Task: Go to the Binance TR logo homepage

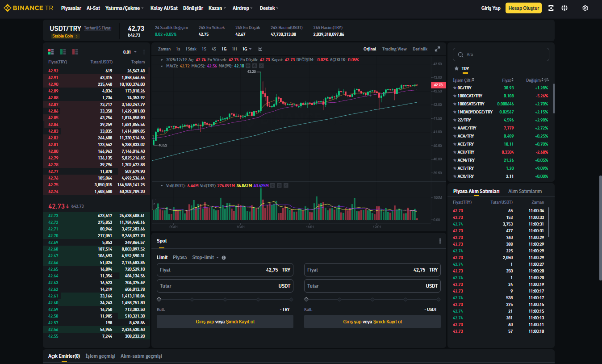Action: (28, 8)
